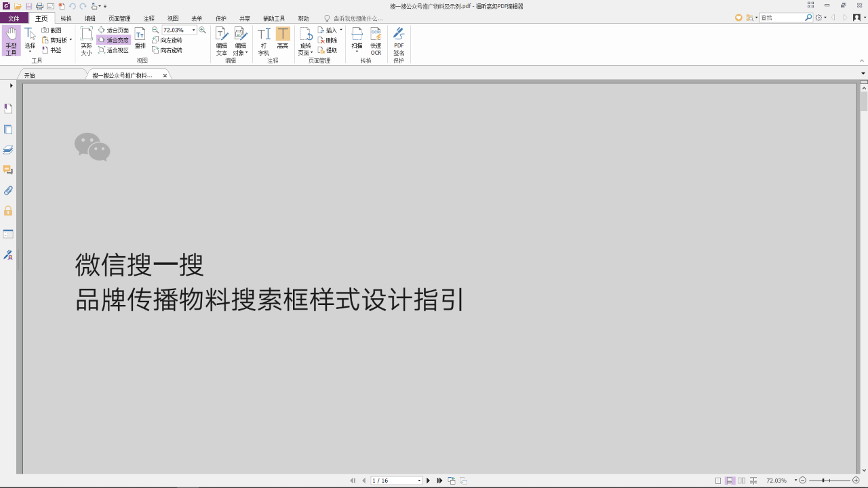Open the Bookmark (书签) command
Image resolution: width=868 pixels, height=488 pixels.
pos(52,50)
